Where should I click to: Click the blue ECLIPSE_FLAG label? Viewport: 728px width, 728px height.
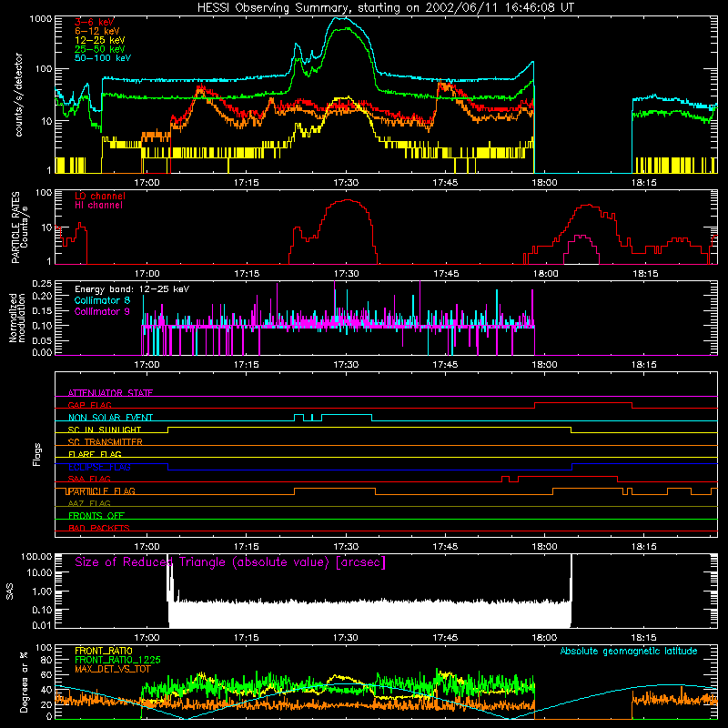[x=99, y=467]
